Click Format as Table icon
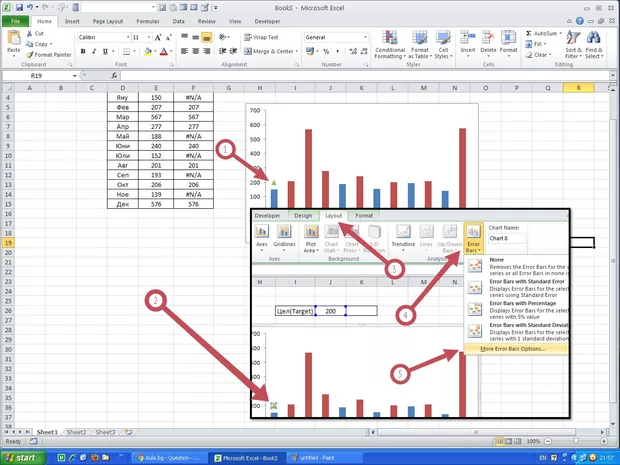Image resolution: width=620 pixels, height=465 pixels. point(420,38)
